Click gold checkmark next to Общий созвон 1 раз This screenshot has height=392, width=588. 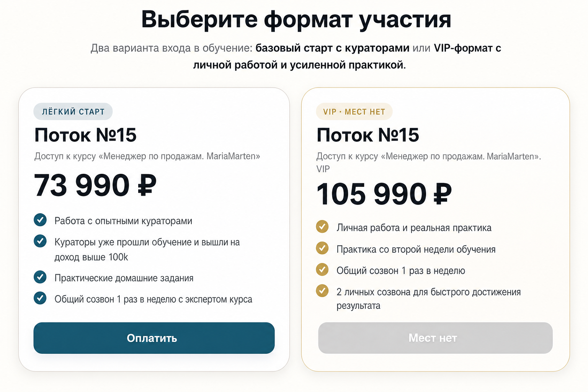tap(322, 269)
